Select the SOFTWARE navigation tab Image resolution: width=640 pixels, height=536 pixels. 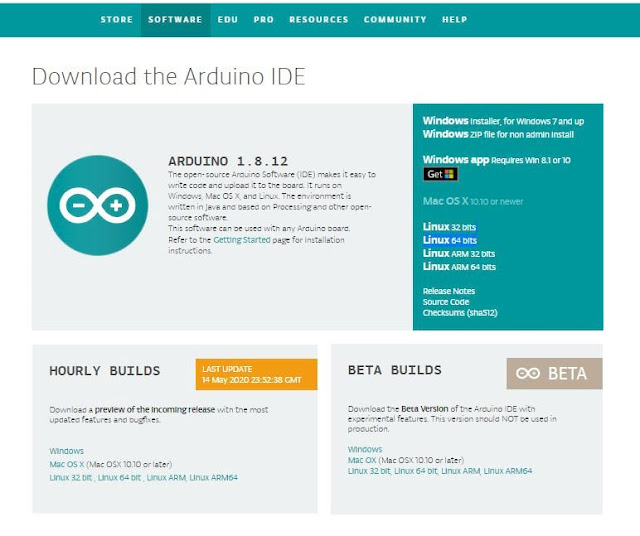coord(175,19)
